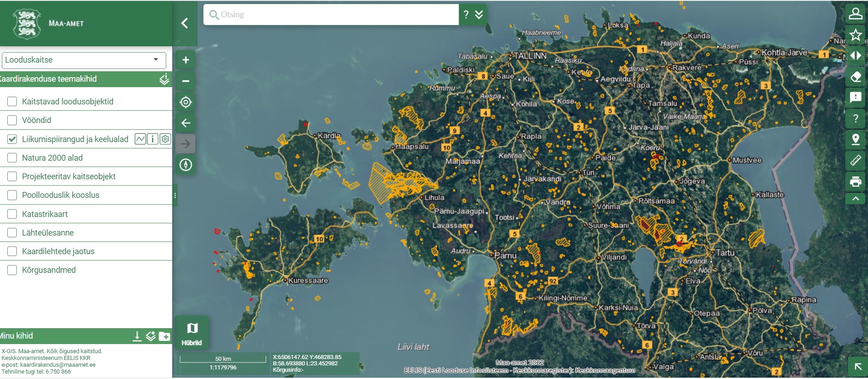Viewport: 868px width, 379px height.
Task: Expand advanced search double-chevron
Action: pyautogui.click(x=479, y=15)
